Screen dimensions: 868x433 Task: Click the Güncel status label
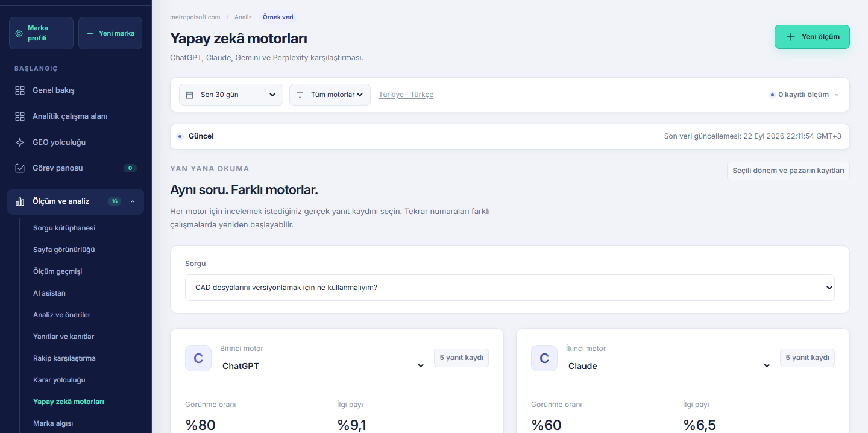pyautogui.click(x=201, y=136)
